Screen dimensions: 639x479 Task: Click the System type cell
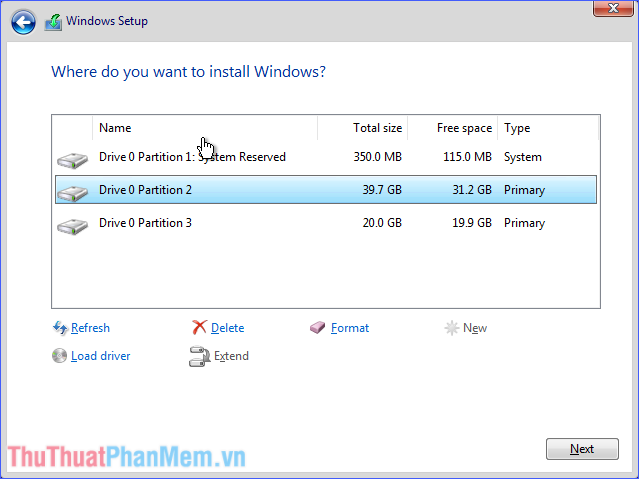(523, 157)
